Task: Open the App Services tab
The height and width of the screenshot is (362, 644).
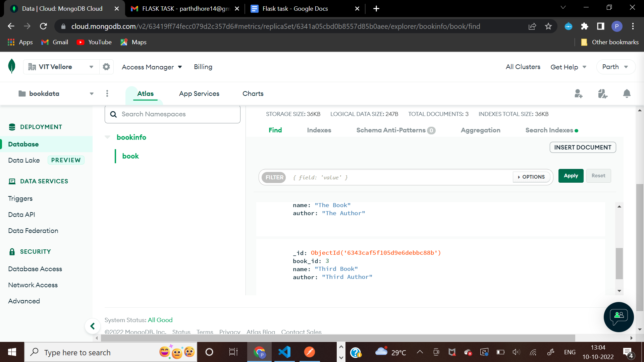Action: [199, 94]
